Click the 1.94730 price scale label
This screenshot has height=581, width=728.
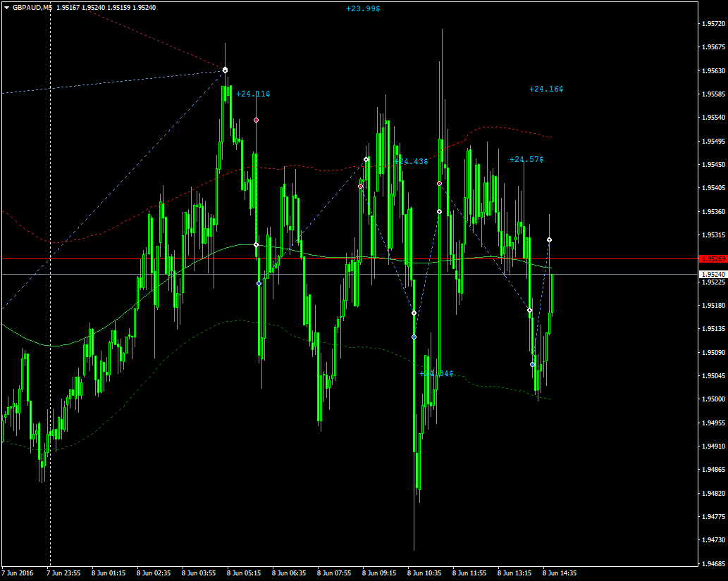[x=713, y=539]
